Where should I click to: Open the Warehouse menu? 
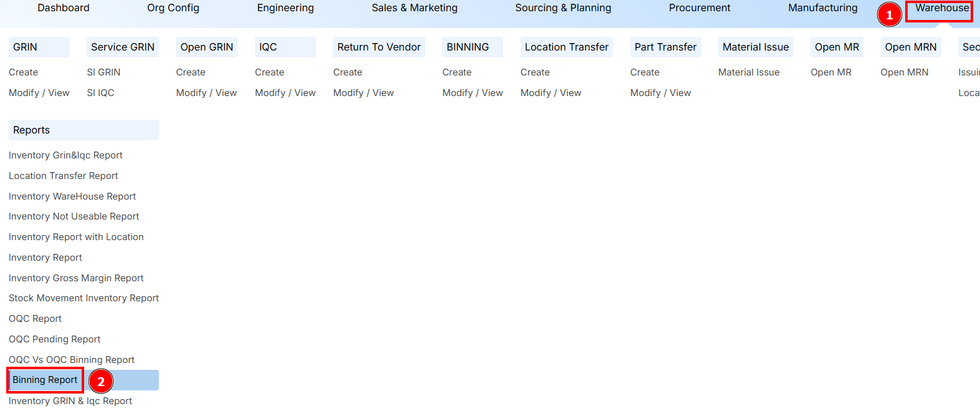pyautogui.click(x=939, y=8)
